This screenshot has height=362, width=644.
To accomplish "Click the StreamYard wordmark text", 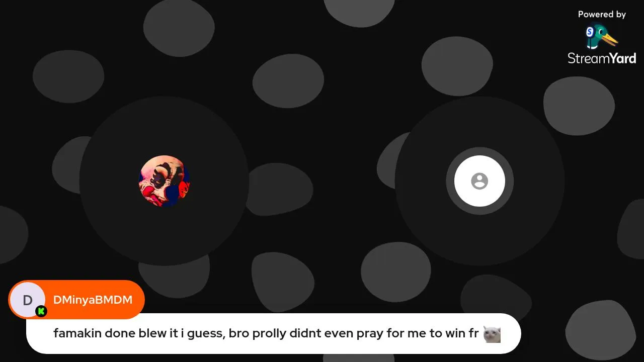I will pos(602,58).
